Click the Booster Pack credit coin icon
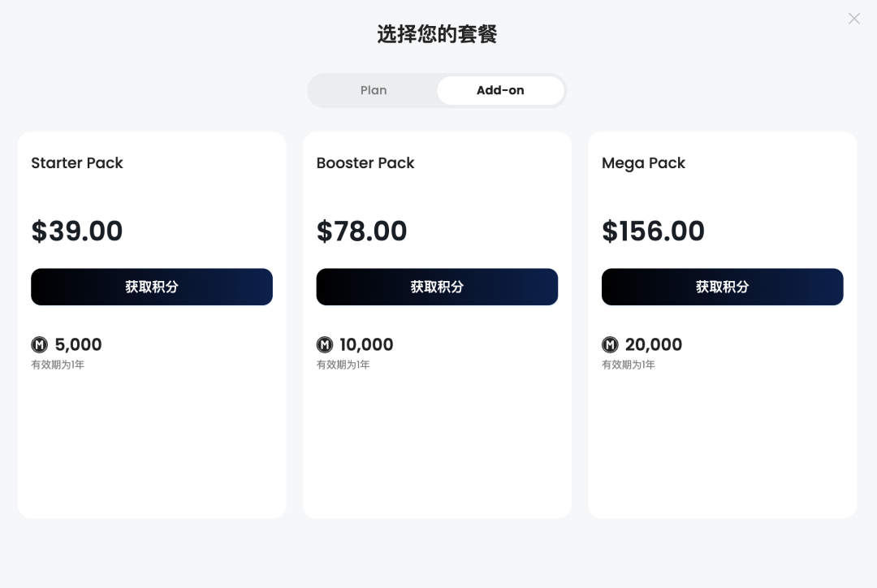The image size is (877, 588). point(325,345)
